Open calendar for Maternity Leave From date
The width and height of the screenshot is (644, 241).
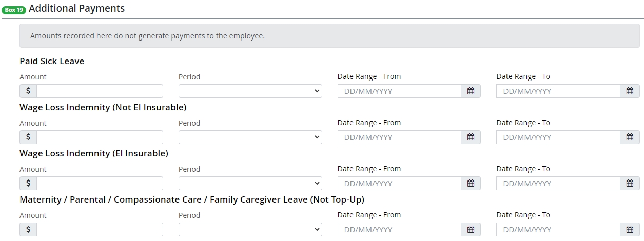tap(471, 230)
